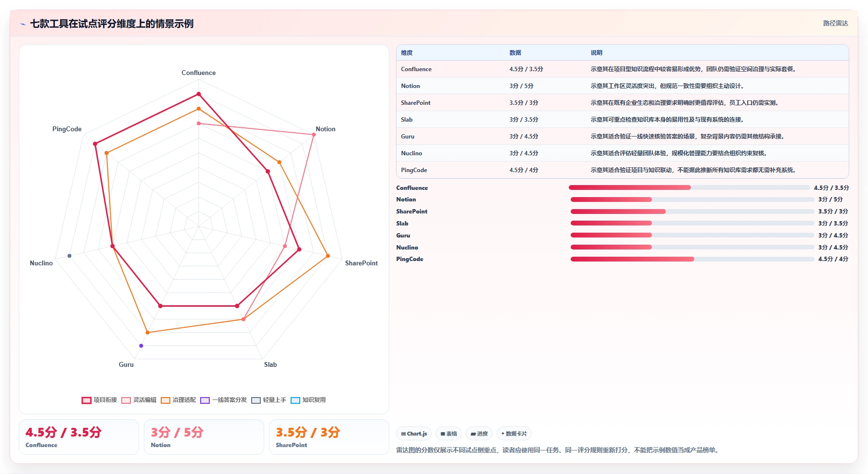Open the SharePoint 3.5分 / 3分 stat card
The width and height of the screenshot is (868, 474).
(329, 437)
